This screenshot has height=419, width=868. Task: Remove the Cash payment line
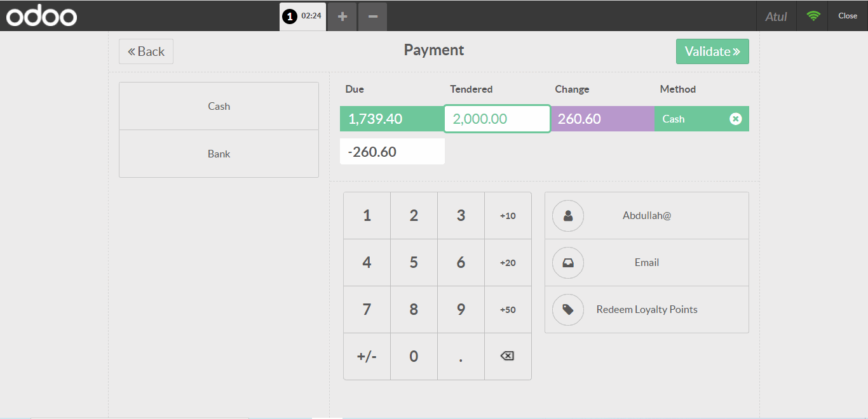(735, 119)
